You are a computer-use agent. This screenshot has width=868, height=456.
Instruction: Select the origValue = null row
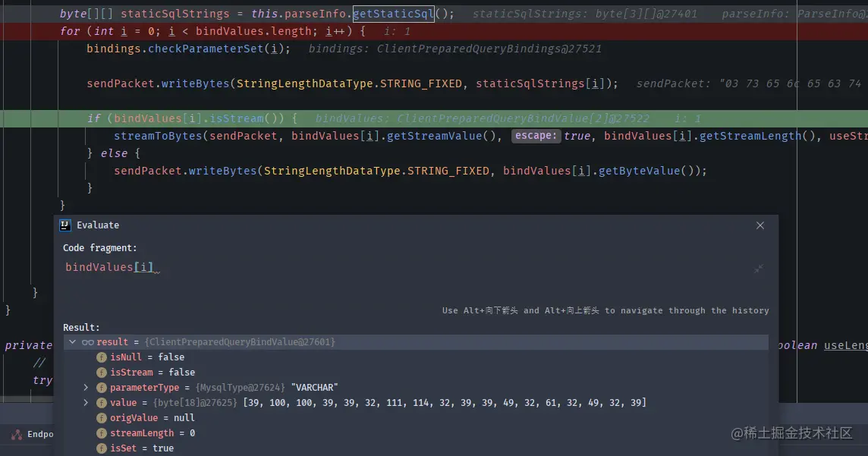(415, 418)
